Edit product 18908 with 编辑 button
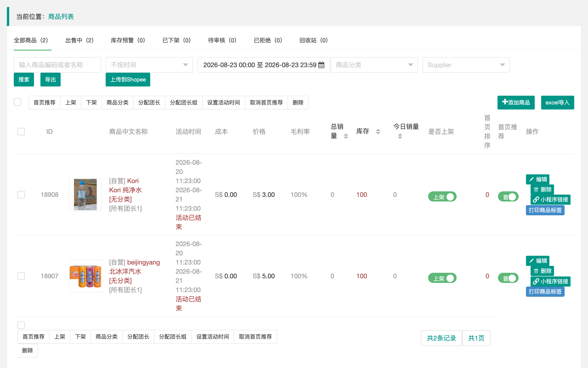This screenshot has height=368, width=588. (537, 179)
